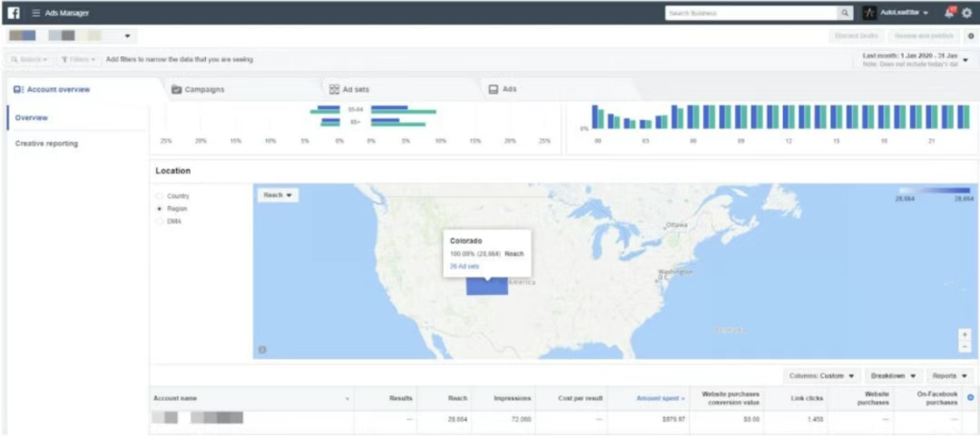Viewport: 980px width, 436px height.
Task: Click the Facebook logo icon
Action: point(14,13)
